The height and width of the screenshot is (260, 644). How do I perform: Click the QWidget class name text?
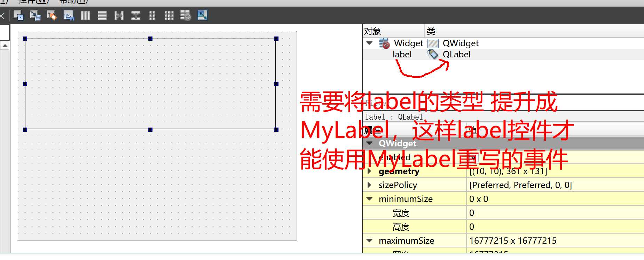coord(461,43)
